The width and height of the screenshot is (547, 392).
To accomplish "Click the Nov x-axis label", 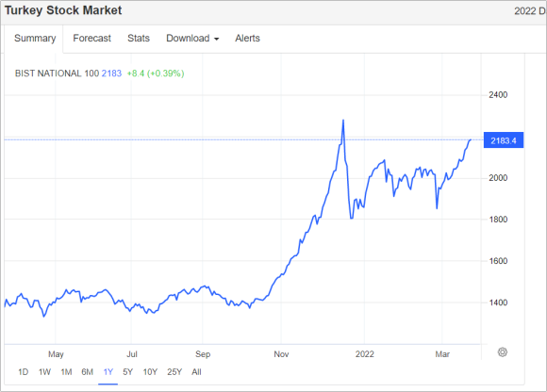I will pos(281,354).
